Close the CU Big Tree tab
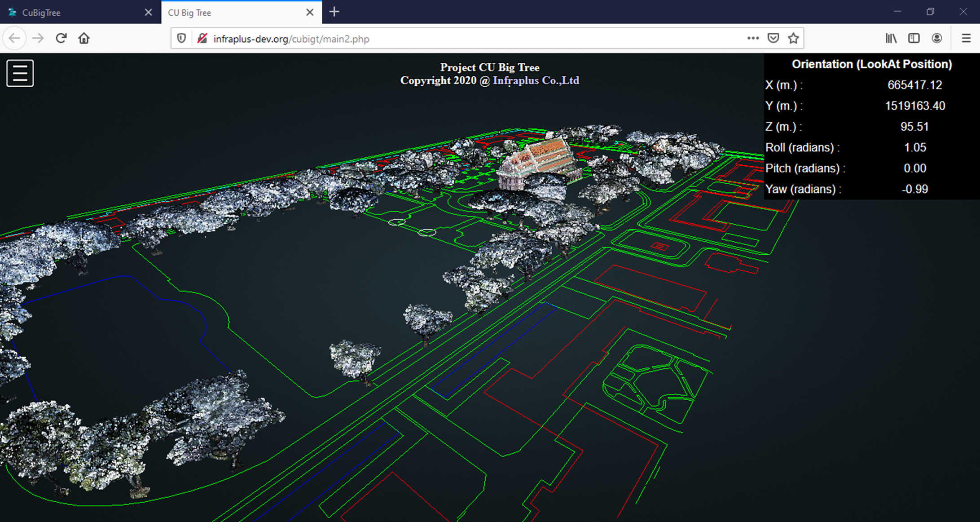Screen dimensions: 980x522 coord(310,13)
